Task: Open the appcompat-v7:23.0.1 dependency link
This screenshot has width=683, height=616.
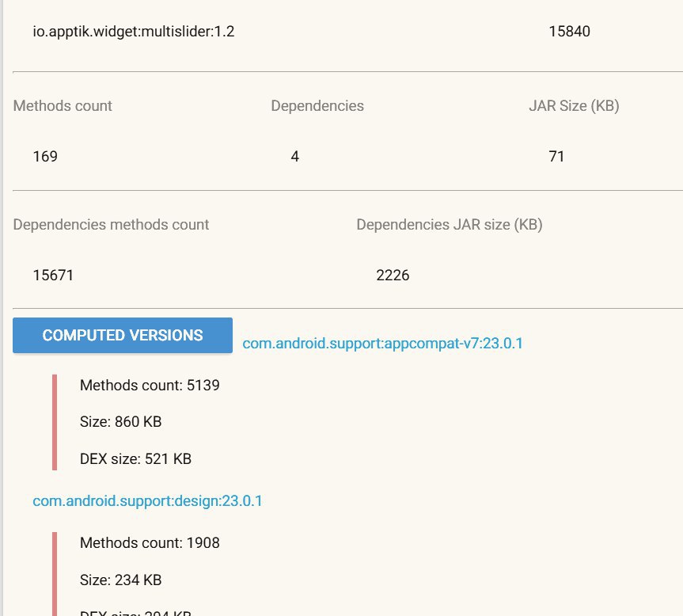Action: point(383,344)
